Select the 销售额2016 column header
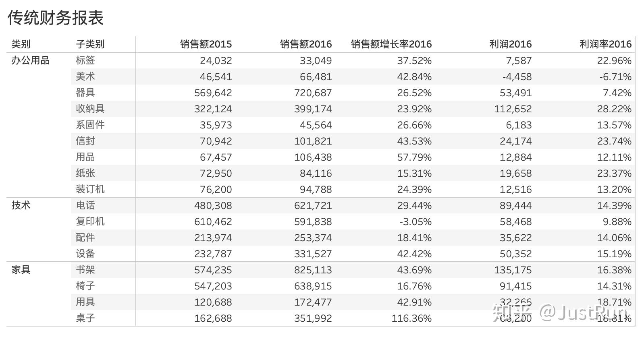Screen dimensions: 644x339 pos(305,44)
